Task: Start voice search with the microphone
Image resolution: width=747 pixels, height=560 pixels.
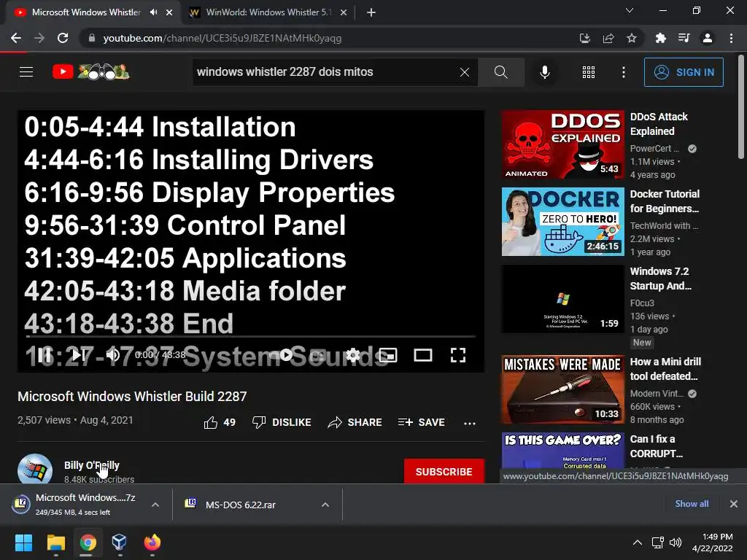Action: [544, 72]
